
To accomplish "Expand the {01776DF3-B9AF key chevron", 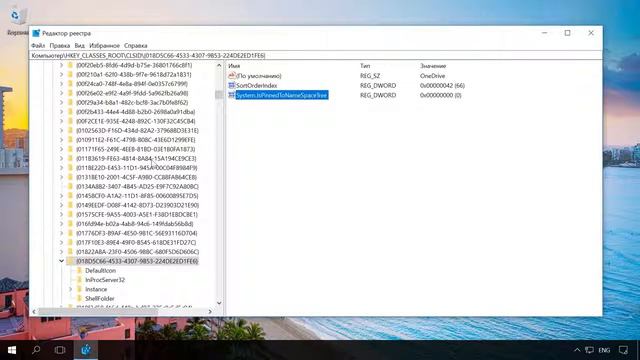I will (61, 233).
